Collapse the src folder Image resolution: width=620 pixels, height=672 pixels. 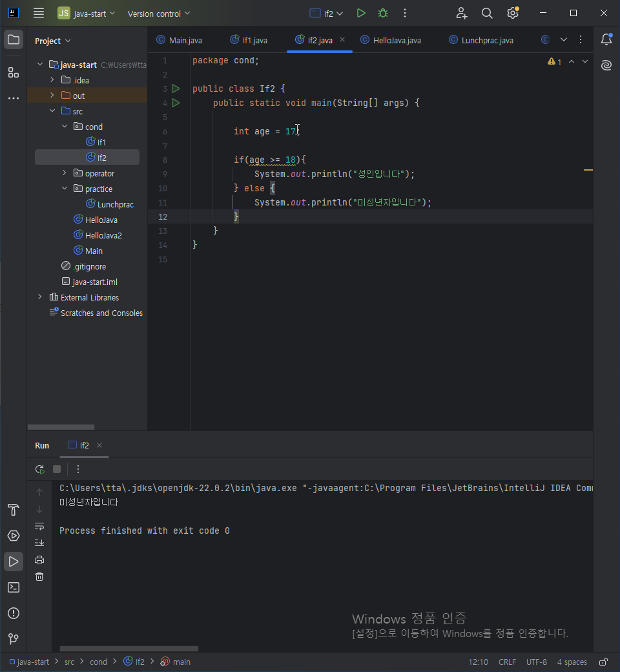52,110
